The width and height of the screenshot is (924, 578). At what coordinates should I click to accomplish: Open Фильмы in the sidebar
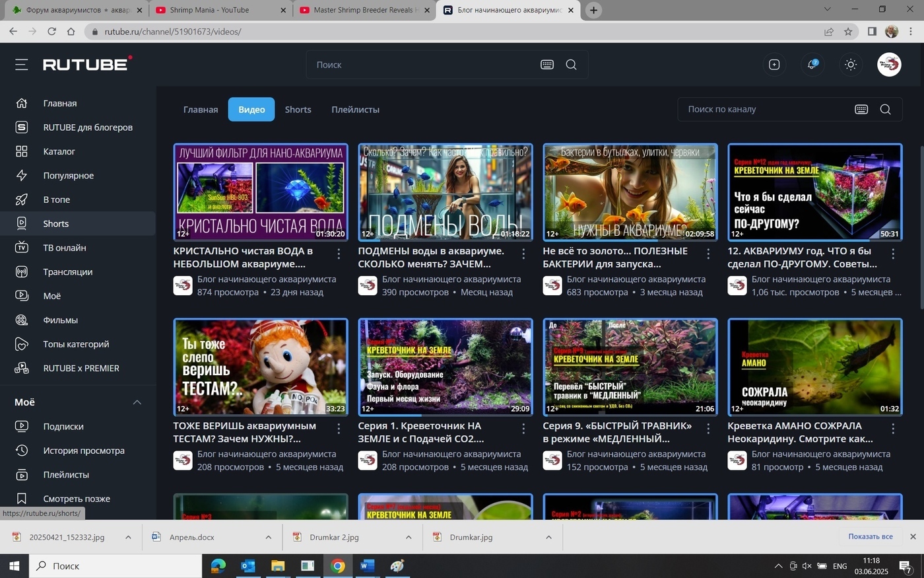[78, 320]
